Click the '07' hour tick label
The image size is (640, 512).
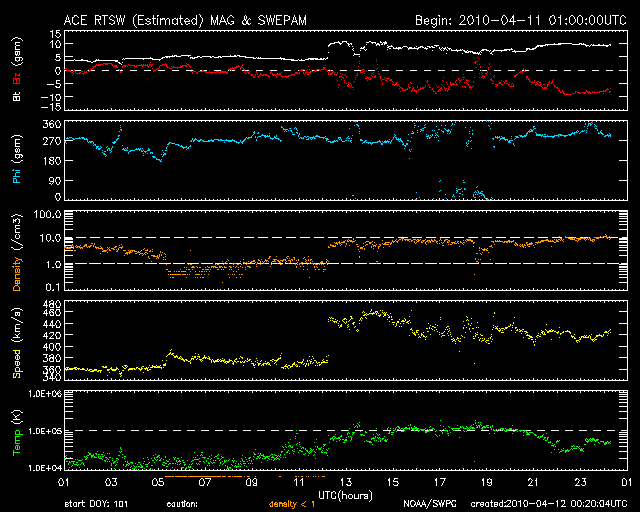point(205,483)
